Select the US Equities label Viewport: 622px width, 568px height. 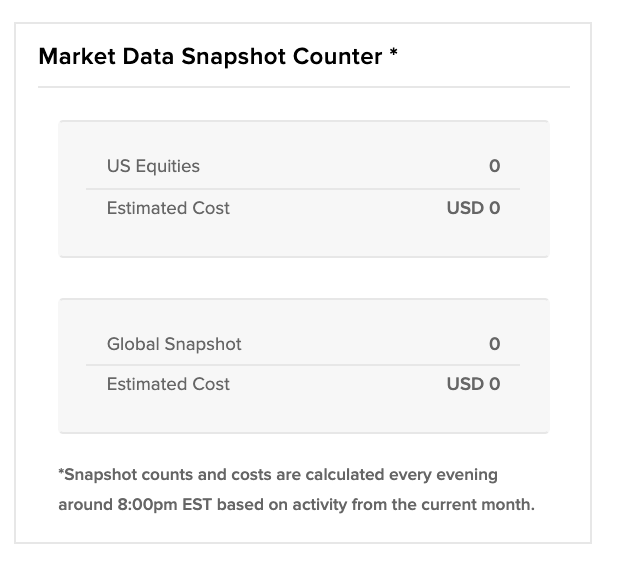tap(153, 166)
